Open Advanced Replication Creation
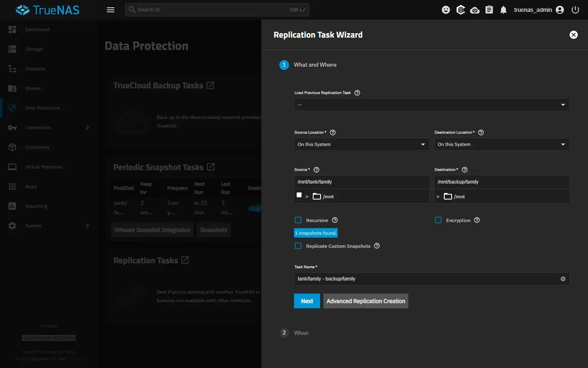The height and width of the screenshot is (368, 588). click(x=366, y=301)
